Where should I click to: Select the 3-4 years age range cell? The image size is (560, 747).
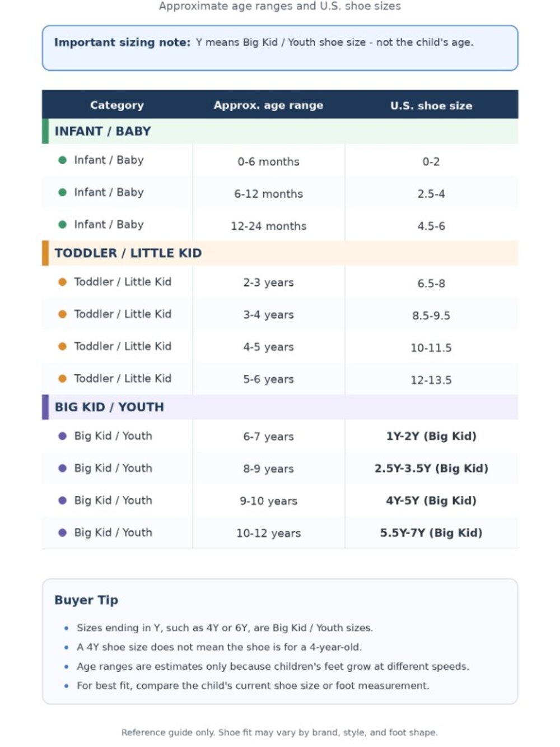269,315
